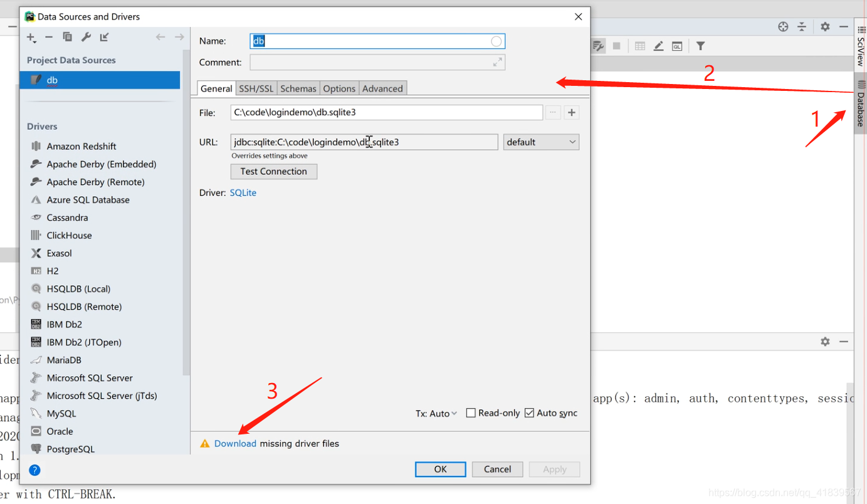Choose Apache Derby (Remote) driver
Image resolution: width=867 pixels, height=504 pixels.
[95, 182]
